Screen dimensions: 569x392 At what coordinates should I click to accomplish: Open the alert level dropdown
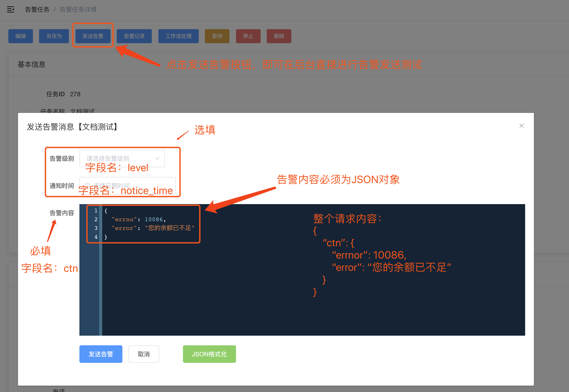click(122, 159)
